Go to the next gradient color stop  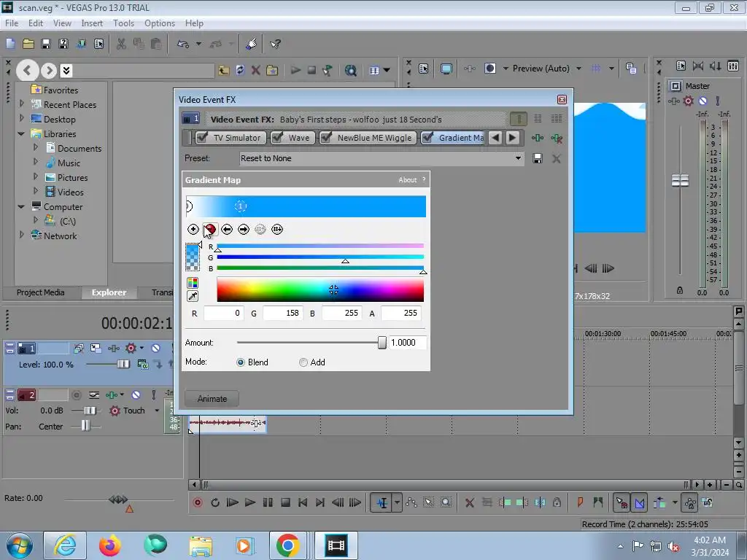pos(244,230)
